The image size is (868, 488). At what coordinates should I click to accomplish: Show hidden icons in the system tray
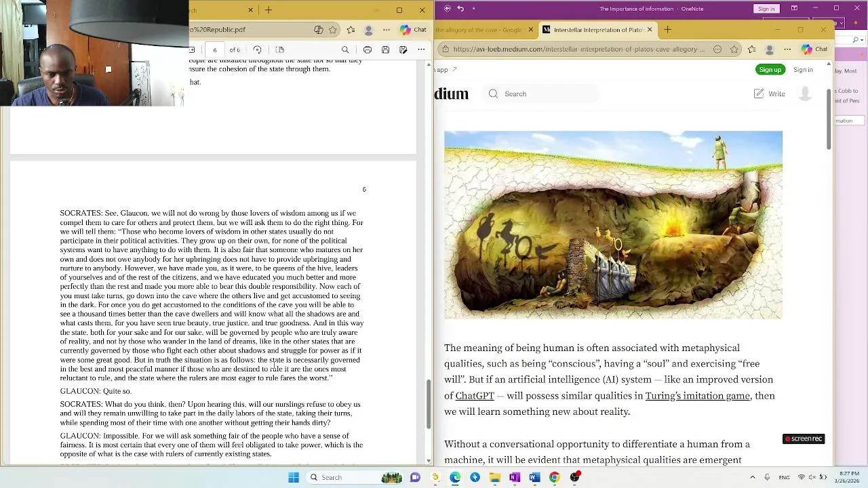point(752,477)
